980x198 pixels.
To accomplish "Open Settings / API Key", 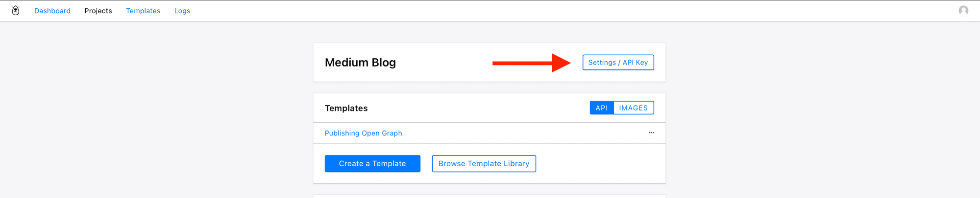I will click(618, 63).
